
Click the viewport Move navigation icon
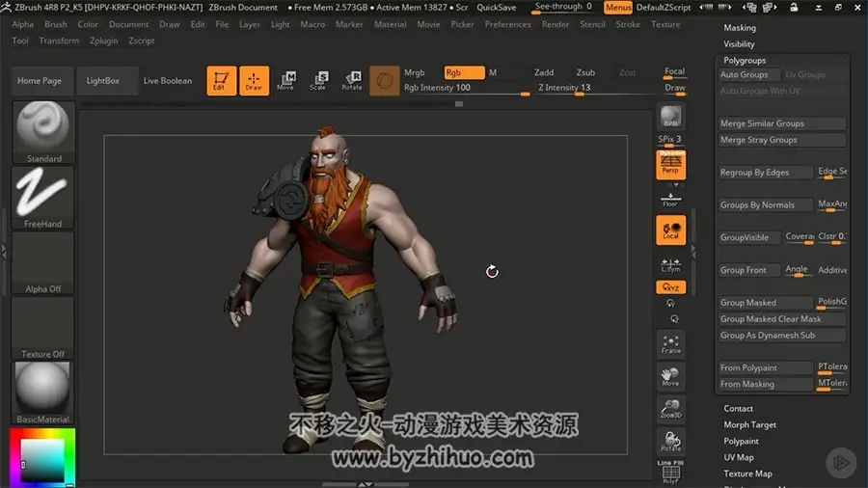click(670, 376)
